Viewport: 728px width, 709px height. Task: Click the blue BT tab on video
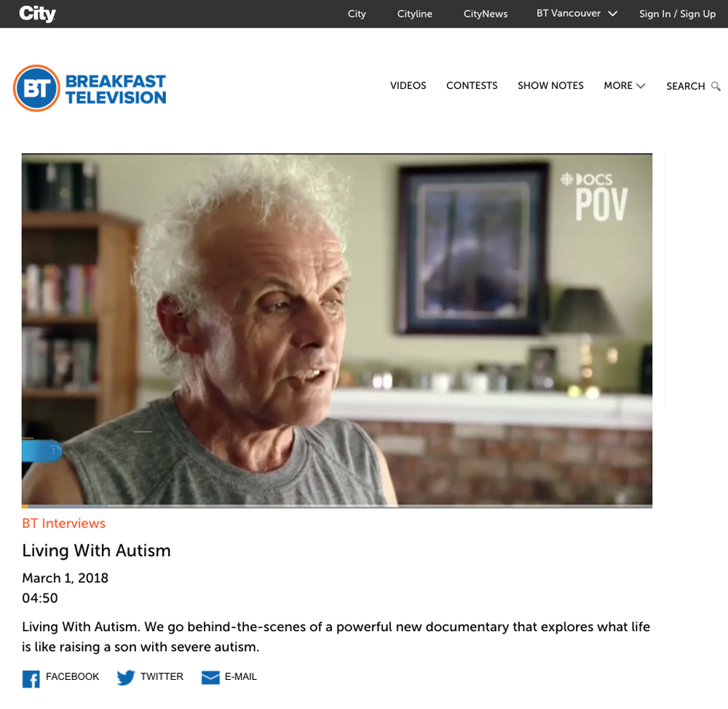point(41,451)
